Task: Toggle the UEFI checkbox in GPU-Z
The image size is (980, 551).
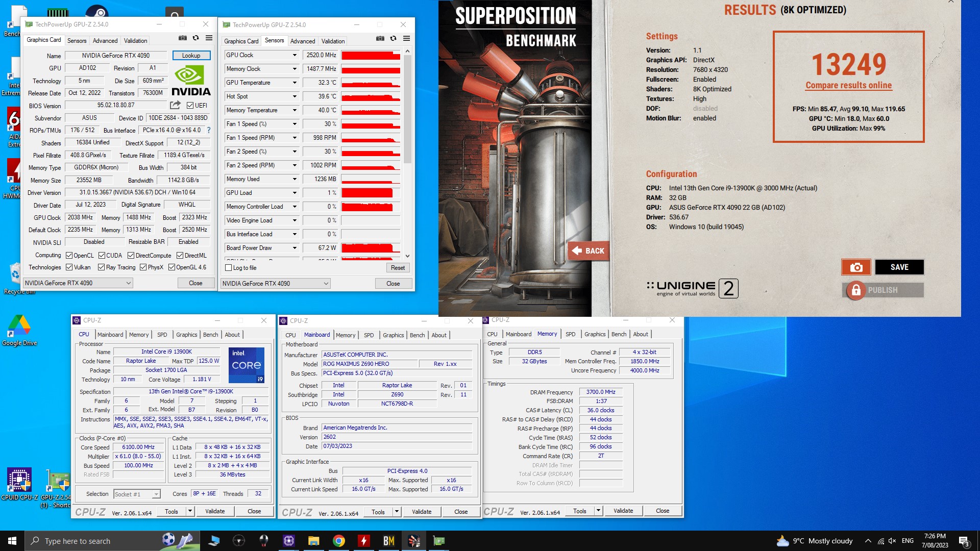Action: pyautogui.click(x=190, y=106)
